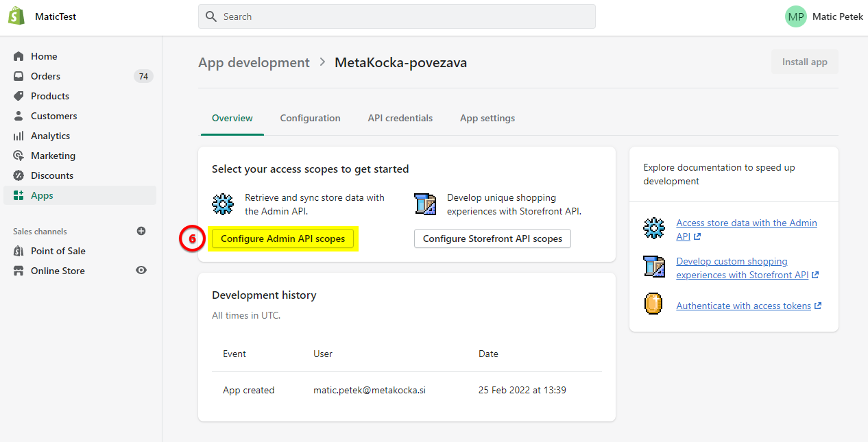868x442 pixels.
Task: Click Configure Admin API scopes button
Action: (282, 238)
